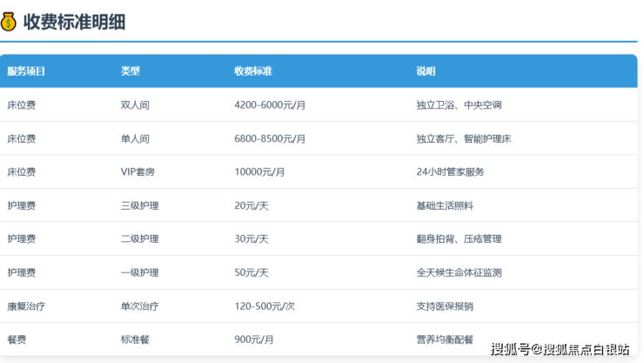Click the 收费标准明细 heading text

[x=75, y=22]
